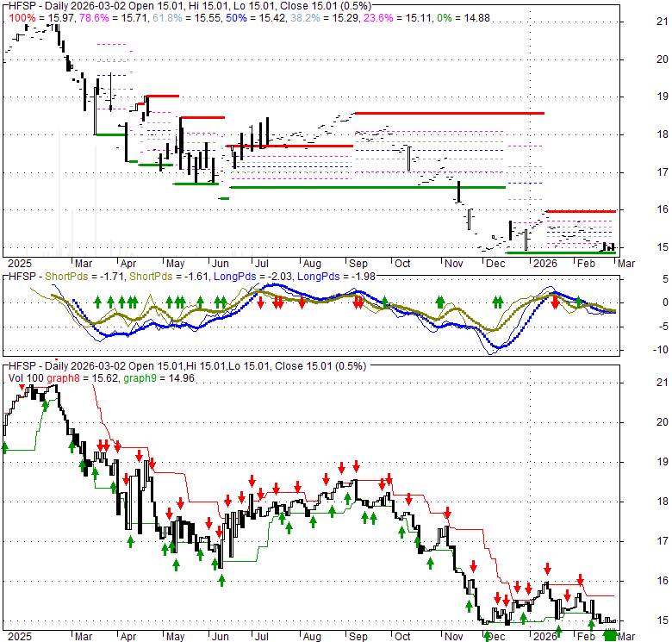Click the 21 price label on the top chart axis
Screen dimensions: 672x642
click(x=663, y=22)
